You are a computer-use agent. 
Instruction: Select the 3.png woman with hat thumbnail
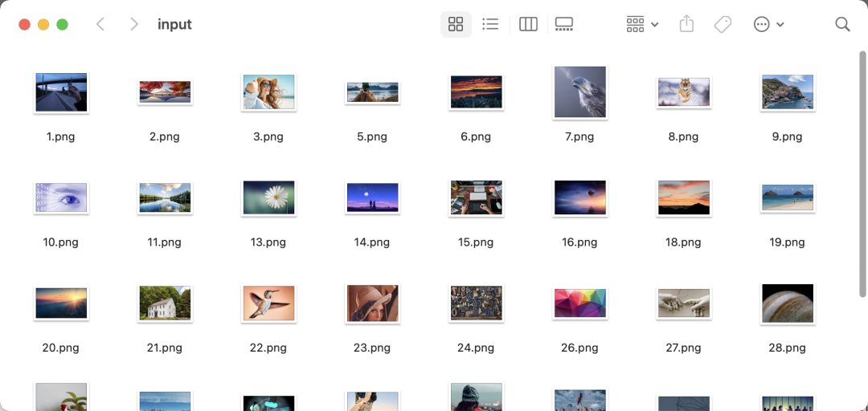[268, 92]
